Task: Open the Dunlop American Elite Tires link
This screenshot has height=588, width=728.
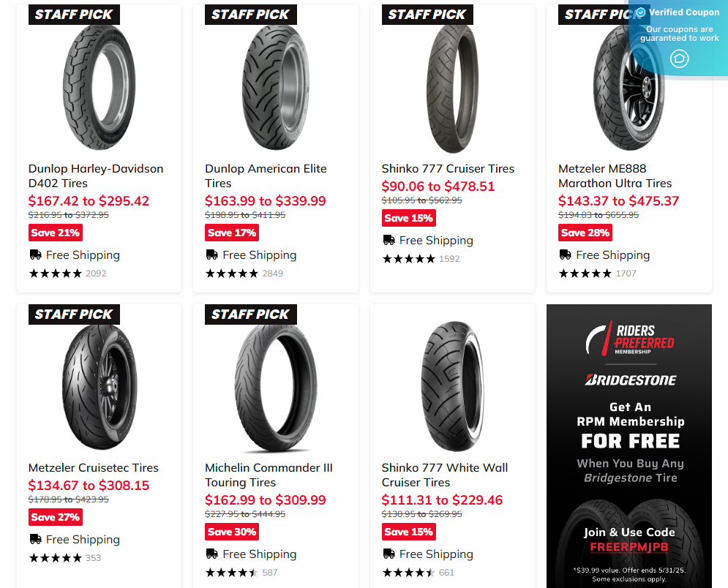Action: point(266,176)
